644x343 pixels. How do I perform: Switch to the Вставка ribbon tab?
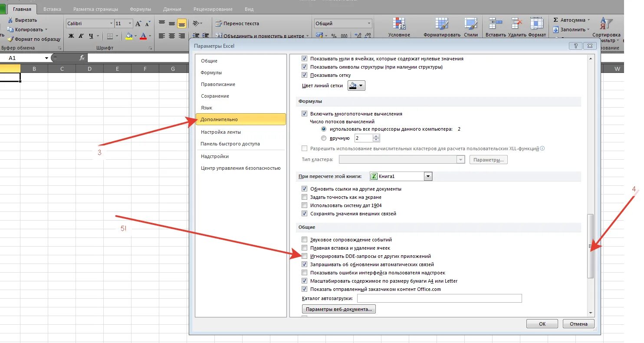[52, 9]
